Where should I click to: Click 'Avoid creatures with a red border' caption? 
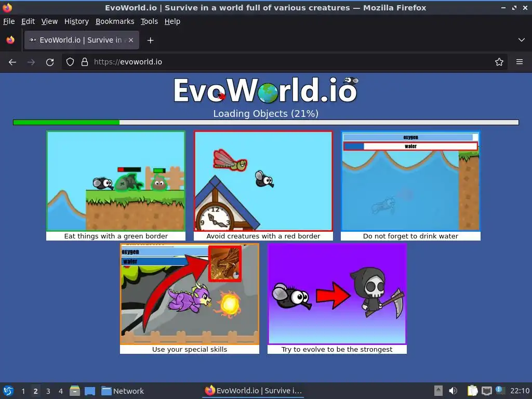click(x=263, y=236)
